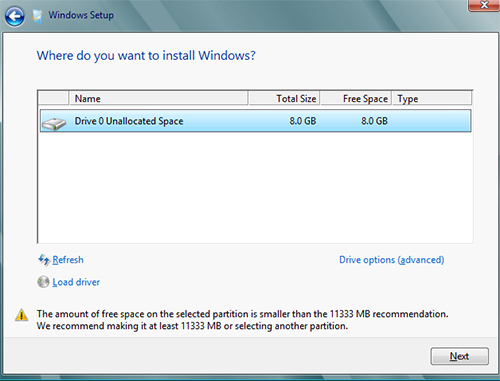Viewport: 500px width, 381px height.
Task: Click the Windows Setup title icon
Action: pyautogui.click(x=38, y=16)
